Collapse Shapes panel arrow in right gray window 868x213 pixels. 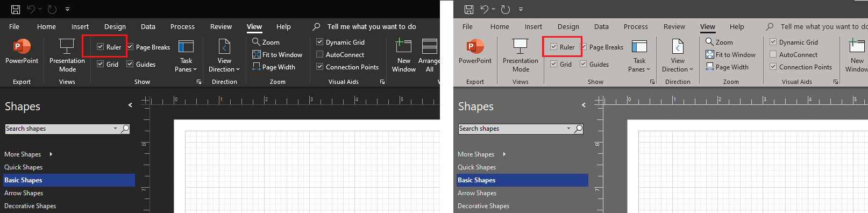pos(584,105)
